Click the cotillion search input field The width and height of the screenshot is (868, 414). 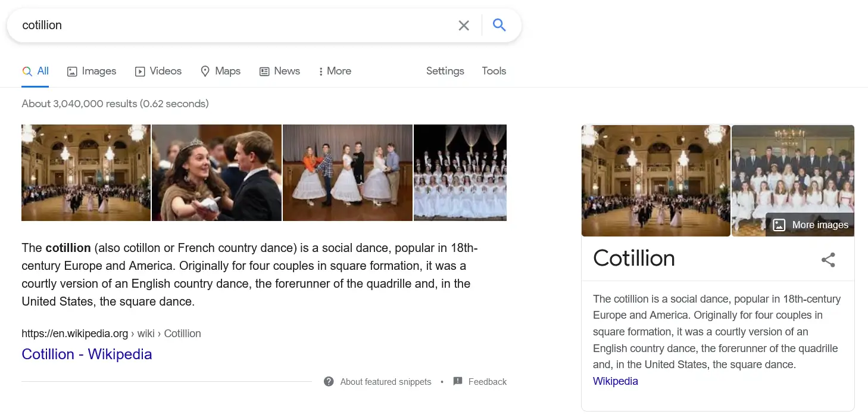click(232, 25)
